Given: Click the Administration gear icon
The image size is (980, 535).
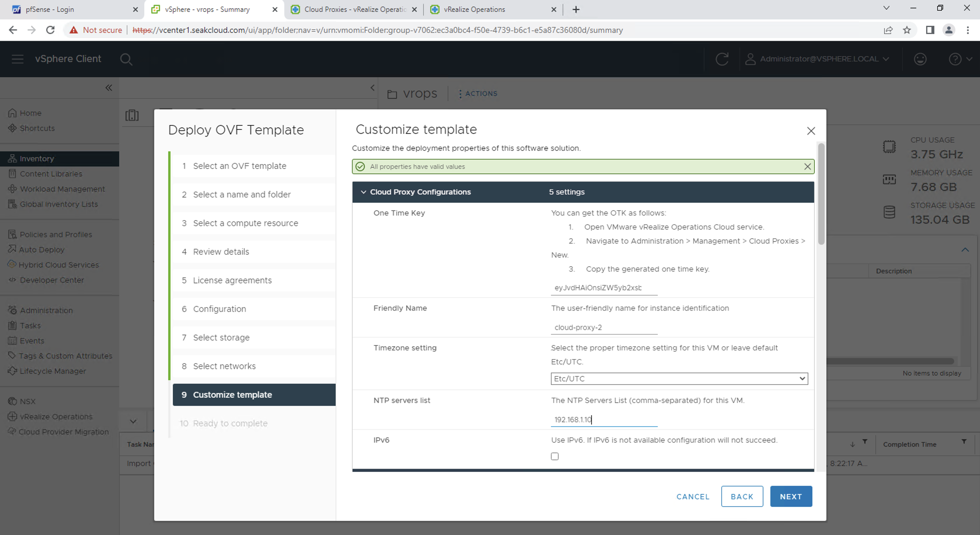Looking at the screenshot, I should (12, 310).
